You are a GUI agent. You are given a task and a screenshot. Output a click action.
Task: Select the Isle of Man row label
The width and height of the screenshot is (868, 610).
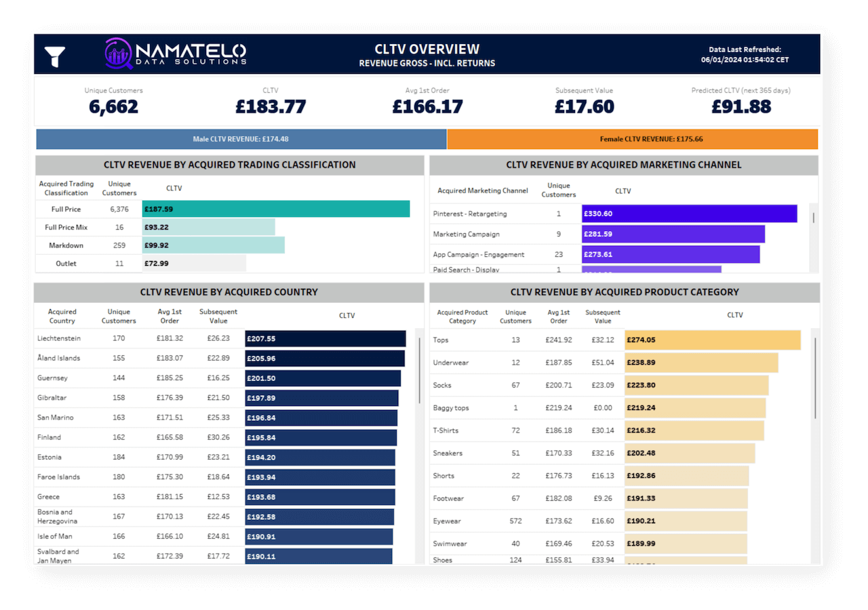coord(54,536)
